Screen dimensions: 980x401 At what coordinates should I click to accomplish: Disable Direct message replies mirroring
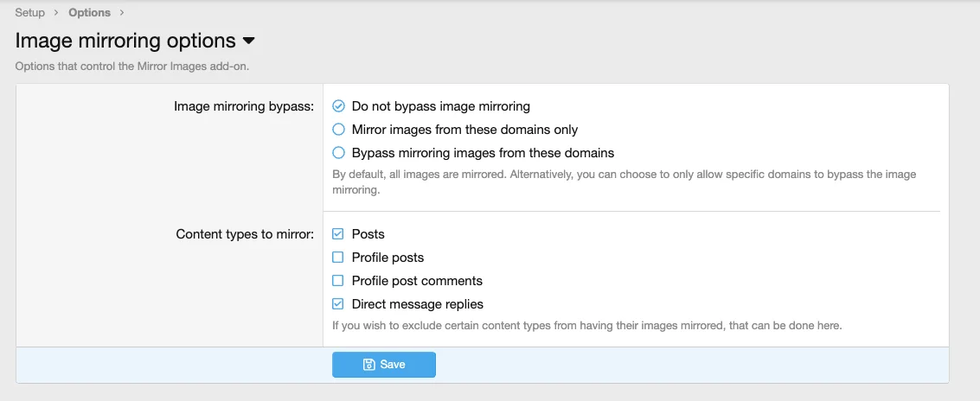click(339, 304)
